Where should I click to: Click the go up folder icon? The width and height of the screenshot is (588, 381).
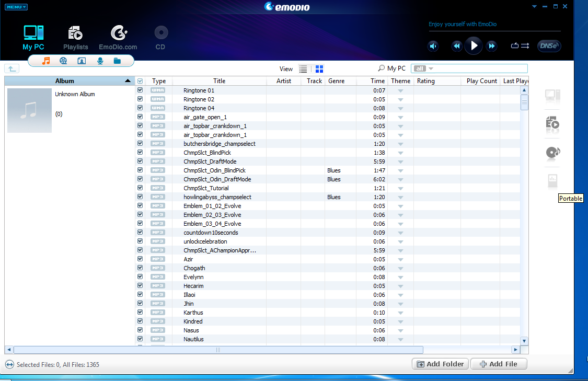tap(11, 68)
